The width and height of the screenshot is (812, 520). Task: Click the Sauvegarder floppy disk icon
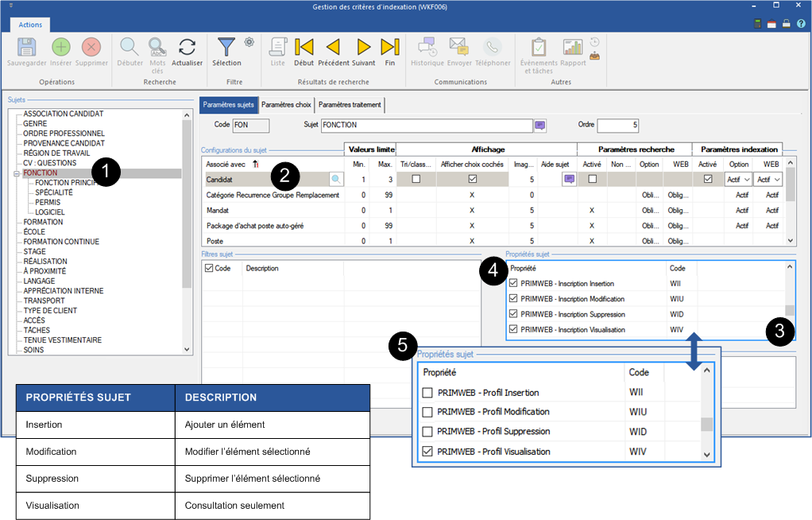(x=26, y=47)
